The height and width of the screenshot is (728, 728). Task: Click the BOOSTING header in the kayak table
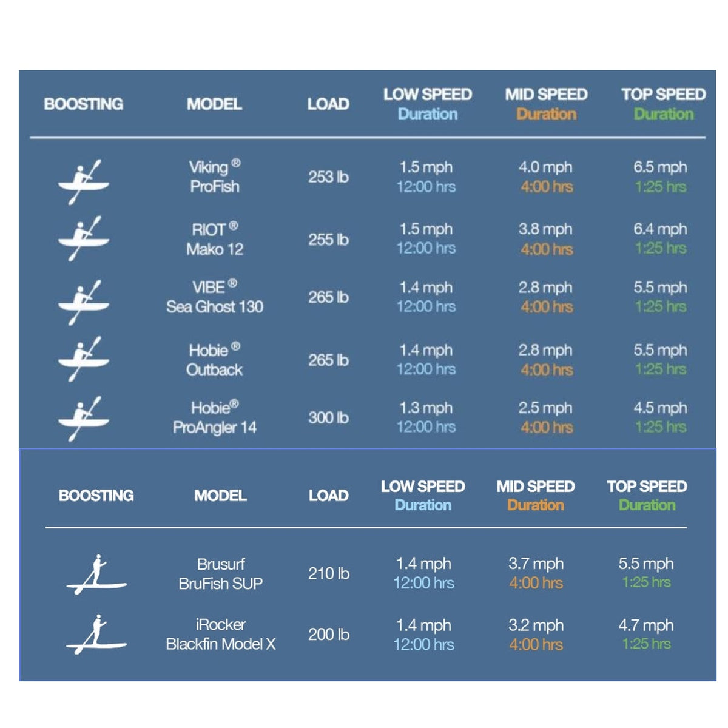coord(84,104)
